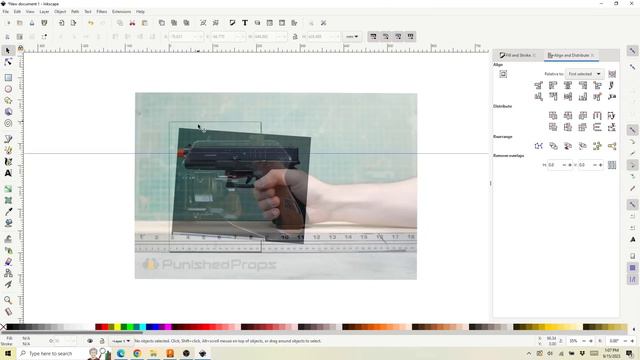Toggle move gradients affect button
Image resolution: width=640 pixels, height=360 pixels.
pos(398,37)
